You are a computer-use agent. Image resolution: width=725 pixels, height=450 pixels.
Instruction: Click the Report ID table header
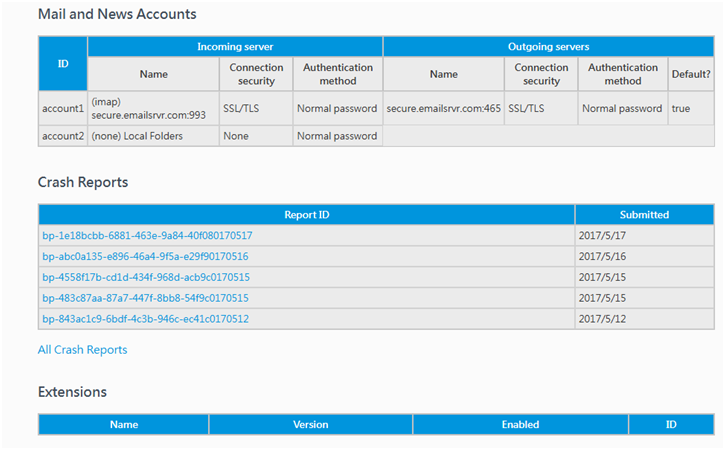tap(306, 214)
